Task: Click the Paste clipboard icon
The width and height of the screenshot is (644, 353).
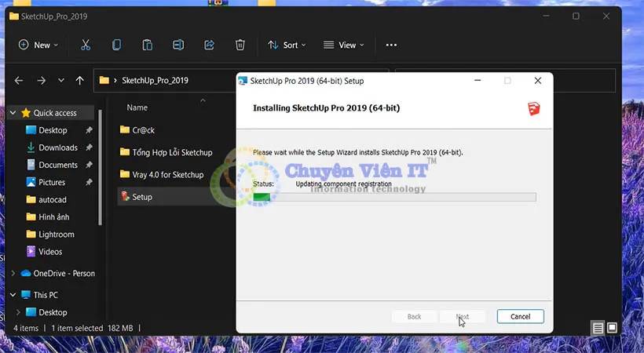Action: point(147,45)
